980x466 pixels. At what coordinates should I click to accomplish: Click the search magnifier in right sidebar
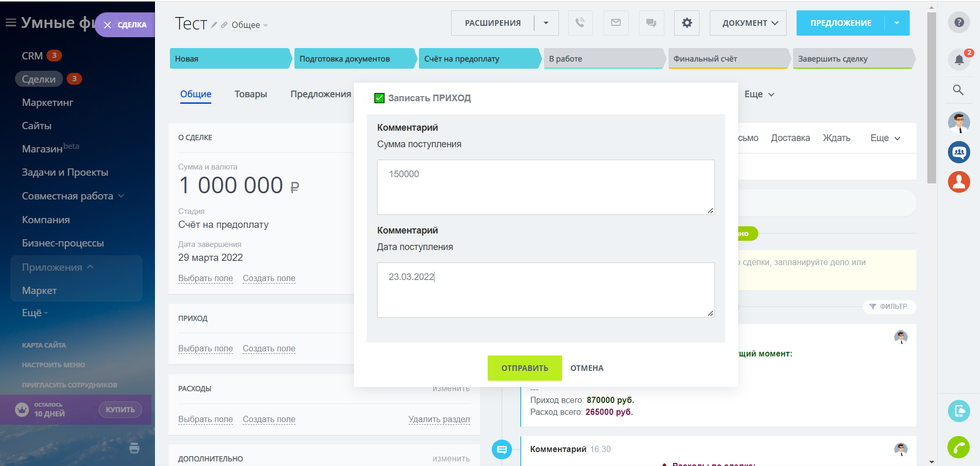tap(958, 90)
